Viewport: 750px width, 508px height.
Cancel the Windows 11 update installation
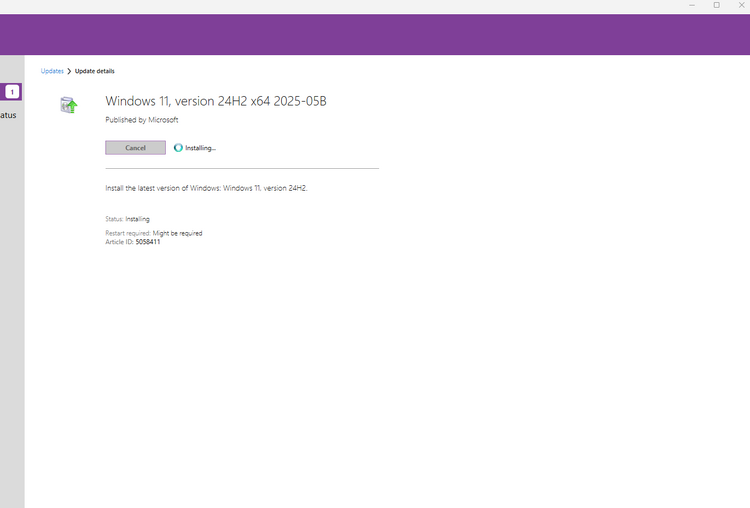[135, 148]
